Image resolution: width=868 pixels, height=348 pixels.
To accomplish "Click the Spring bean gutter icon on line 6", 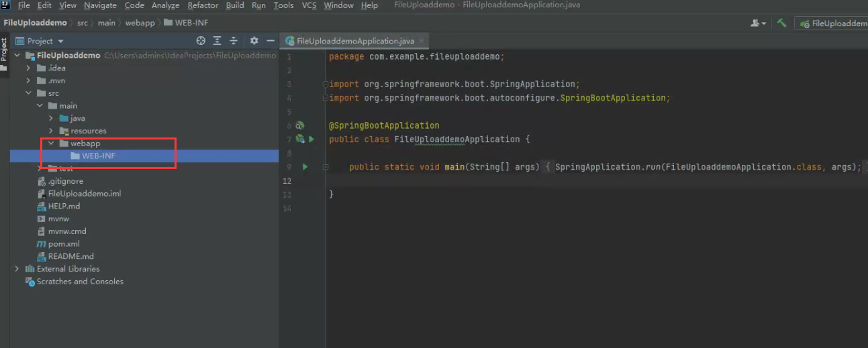I will click(x=300, y=125).
